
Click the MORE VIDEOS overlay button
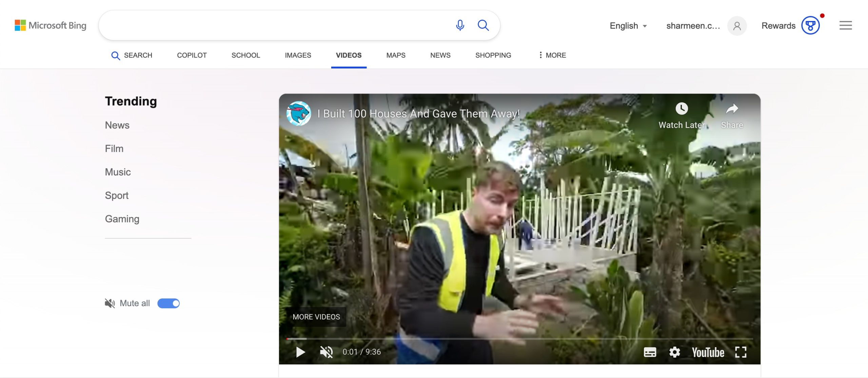(316, 317)
